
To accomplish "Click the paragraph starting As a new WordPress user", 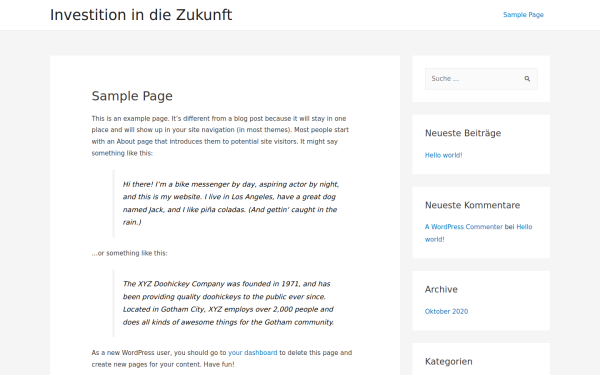I will tap(222, 359).
